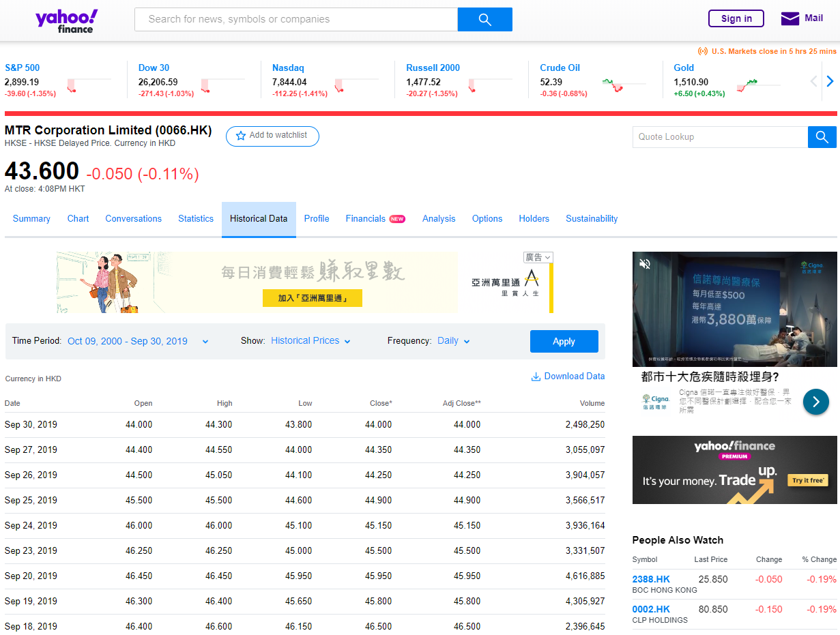The image size is (840, 635).
Task: Click the Adj Close** column header
Action: pyautogui.click(x=462, y=403)
